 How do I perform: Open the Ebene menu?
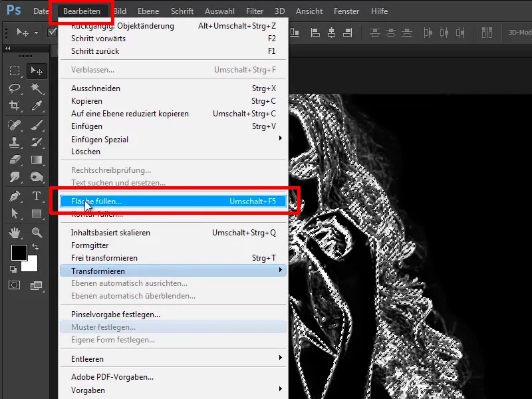148,11
